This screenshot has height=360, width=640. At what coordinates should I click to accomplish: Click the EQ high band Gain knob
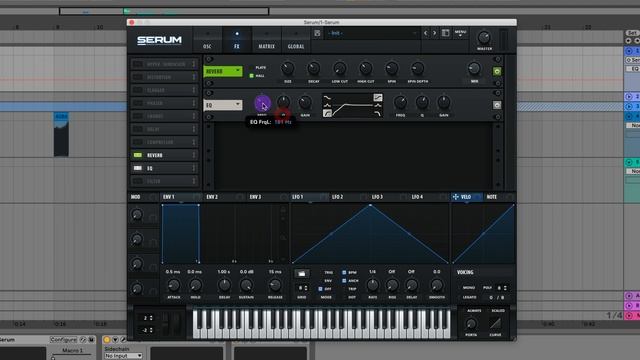click(444, 102)
